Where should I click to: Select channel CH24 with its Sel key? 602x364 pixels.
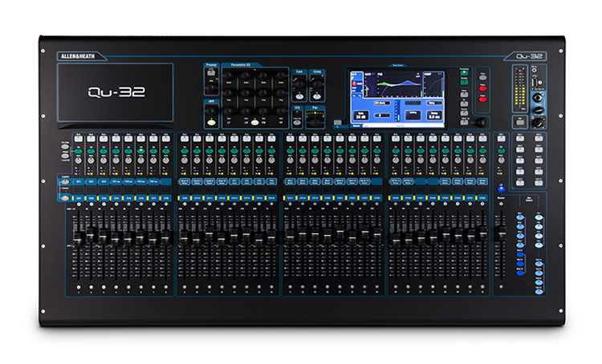coord(377,151)
